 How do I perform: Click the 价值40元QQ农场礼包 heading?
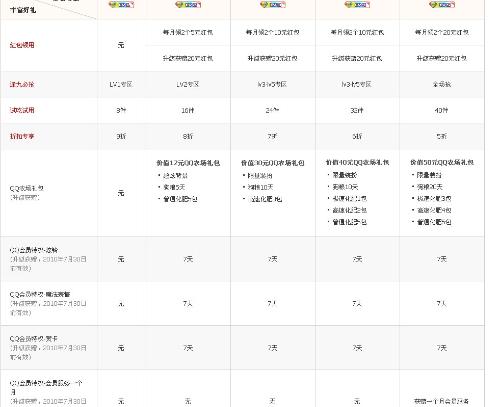[357, 162]
